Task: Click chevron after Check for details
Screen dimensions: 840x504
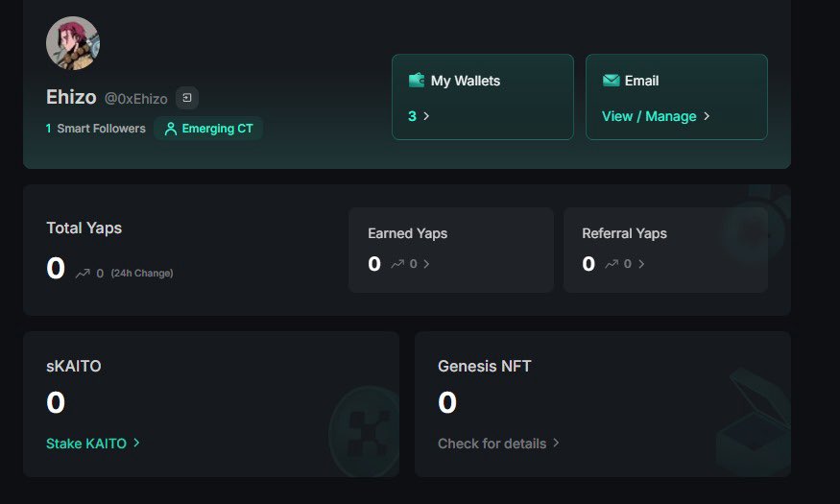Action: [x=556, y=443]
